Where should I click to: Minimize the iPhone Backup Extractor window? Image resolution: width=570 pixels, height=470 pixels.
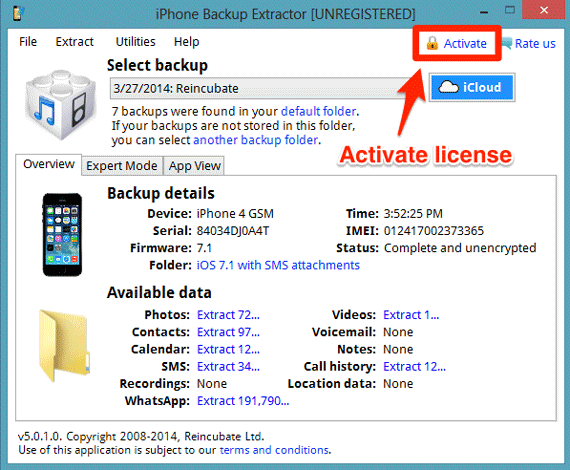483,12
